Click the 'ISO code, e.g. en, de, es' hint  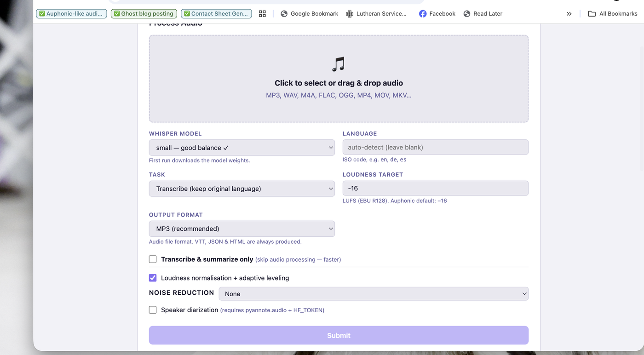(374, 160)
